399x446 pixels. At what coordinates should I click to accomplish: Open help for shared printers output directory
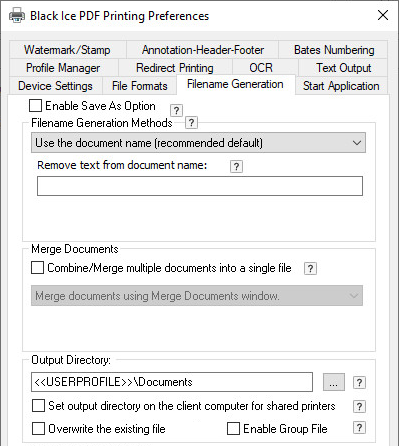point(359,406)
